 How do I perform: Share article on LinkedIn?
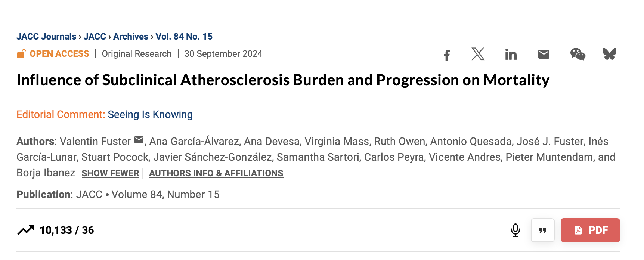point(511,55)
